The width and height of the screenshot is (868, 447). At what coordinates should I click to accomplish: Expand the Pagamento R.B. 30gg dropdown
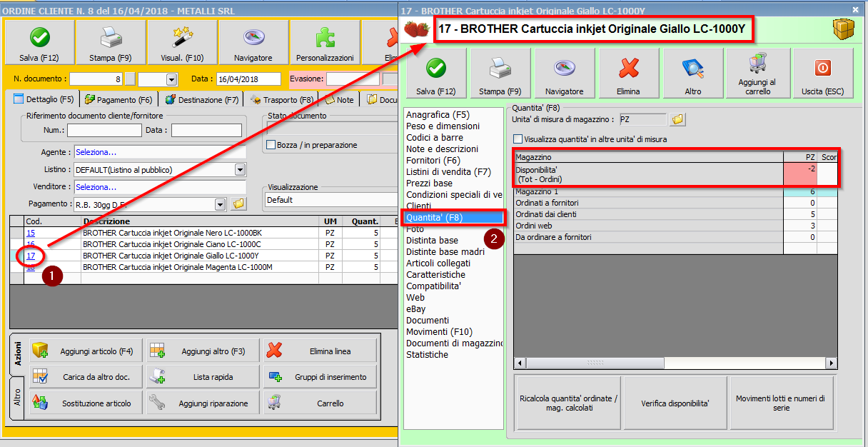coord(221,205)
